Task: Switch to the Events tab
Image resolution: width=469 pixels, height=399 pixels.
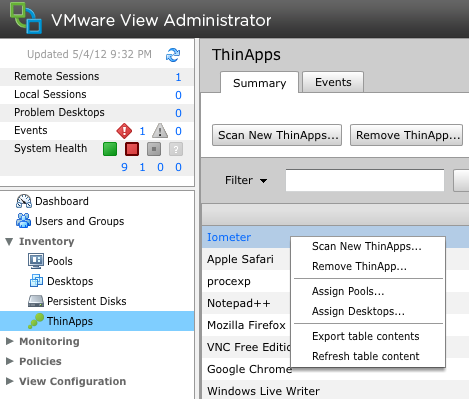Action: 333,82
